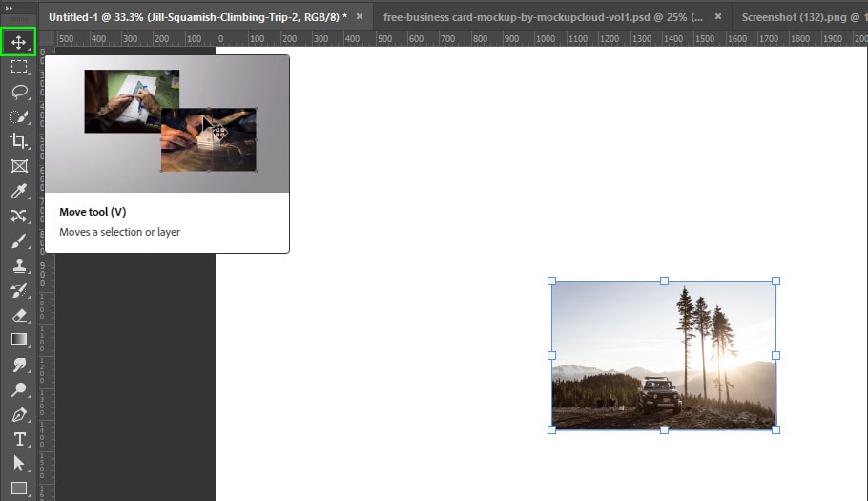Screen dimensions: 868x501
Task: Switch to the Screenshot (132).png tab
Action: pos(804,17)
